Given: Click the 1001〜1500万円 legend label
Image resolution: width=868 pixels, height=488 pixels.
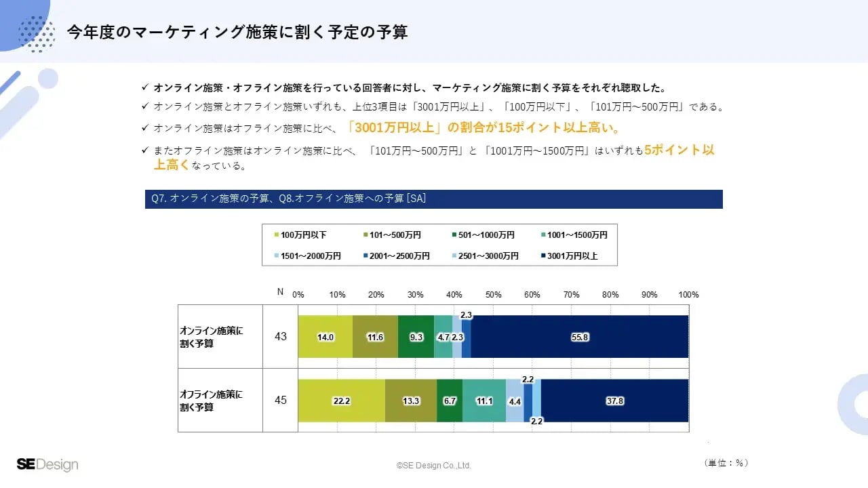Looking at the screenshot, I should click(x=578, y=235).
